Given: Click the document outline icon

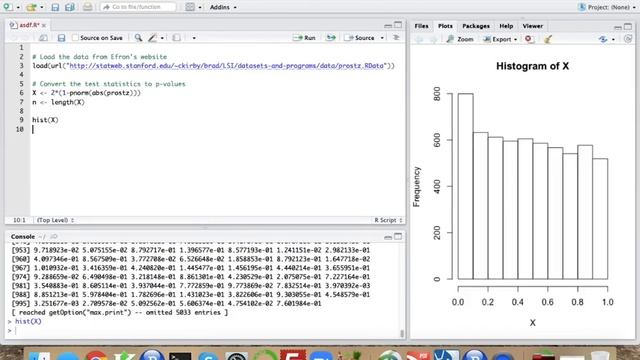Looking at the screenshot, I should (x=396, y=38).
